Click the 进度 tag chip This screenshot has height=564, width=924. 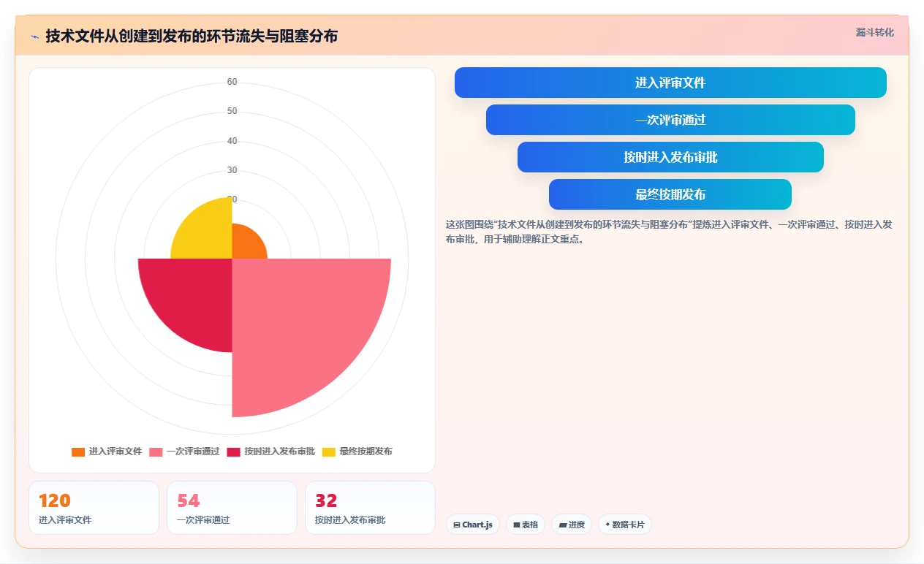(572, 525)
